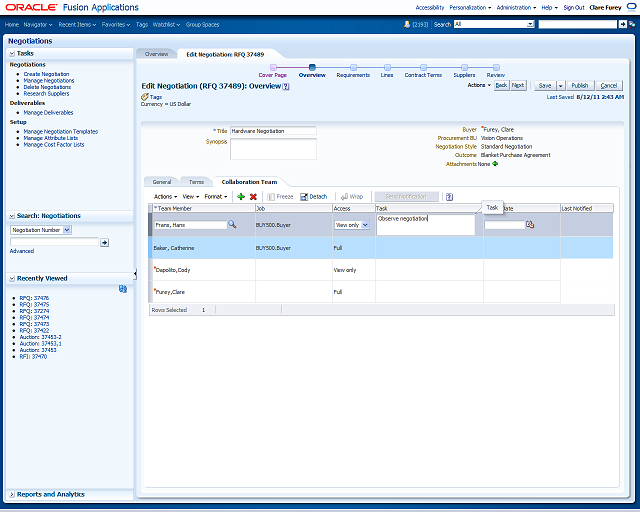Open the Personalization menu

470,8
